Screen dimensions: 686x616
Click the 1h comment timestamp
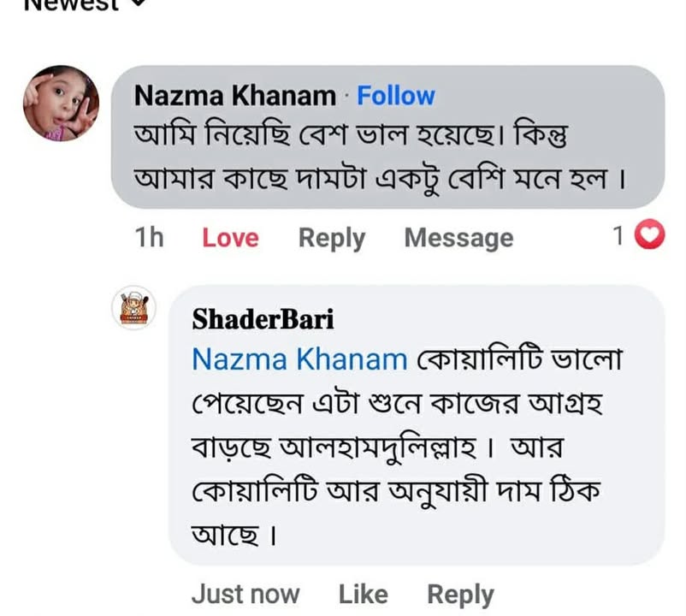pyautogui.click(x=149, y=238)
